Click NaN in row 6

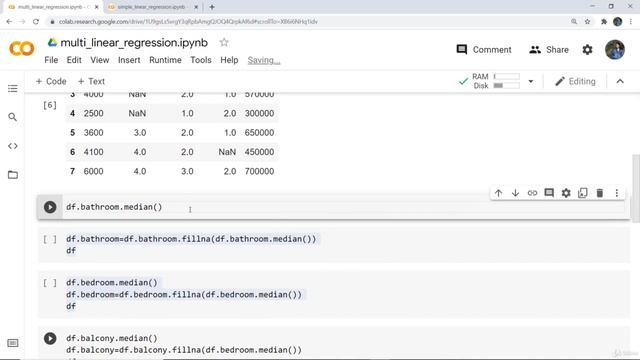pyautogui.click(x=227, y=152)
